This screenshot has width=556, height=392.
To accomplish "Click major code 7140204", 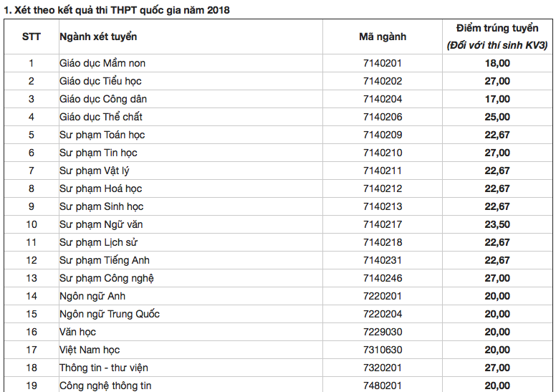I will point(383,99).
